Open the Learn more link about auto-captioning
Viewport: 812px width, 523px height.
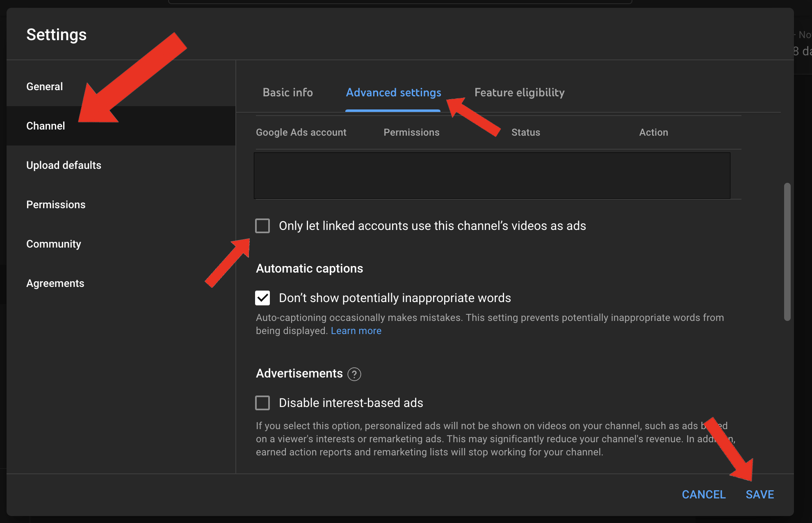tap(356, 331)
